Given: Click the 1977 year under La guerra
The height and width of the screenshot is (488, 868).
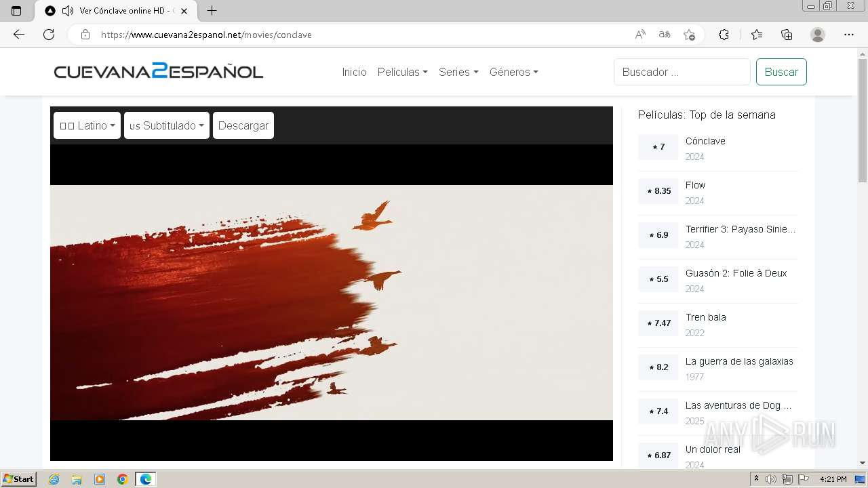Looking at the screenshot, I should (694, 377).
